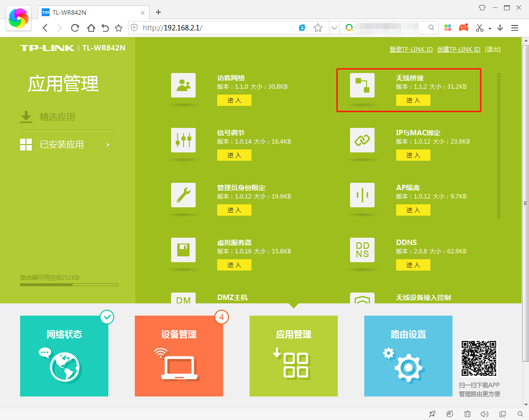Click the browser page vertical scrollbar
529x420 pixels.
pyautogui.click(x=526, y=202)
